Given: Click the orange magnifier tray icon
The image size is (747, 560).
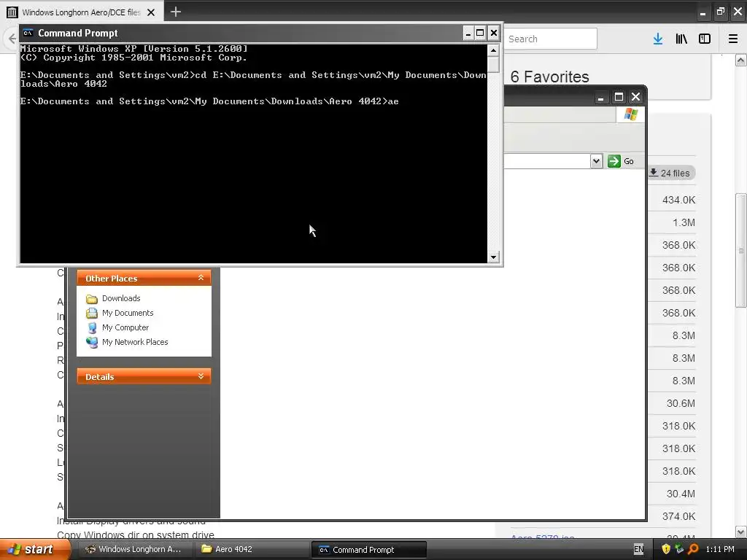Looking at the screenshot, I should click(693, 549).
